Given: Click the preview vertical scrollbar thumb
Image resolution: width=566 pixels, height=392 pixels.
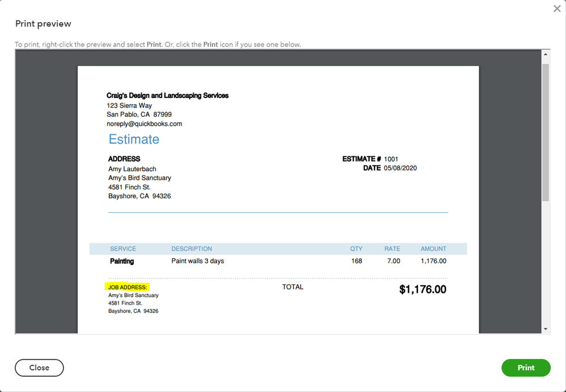Looking at the screenshot, I should tap(546, 133).
